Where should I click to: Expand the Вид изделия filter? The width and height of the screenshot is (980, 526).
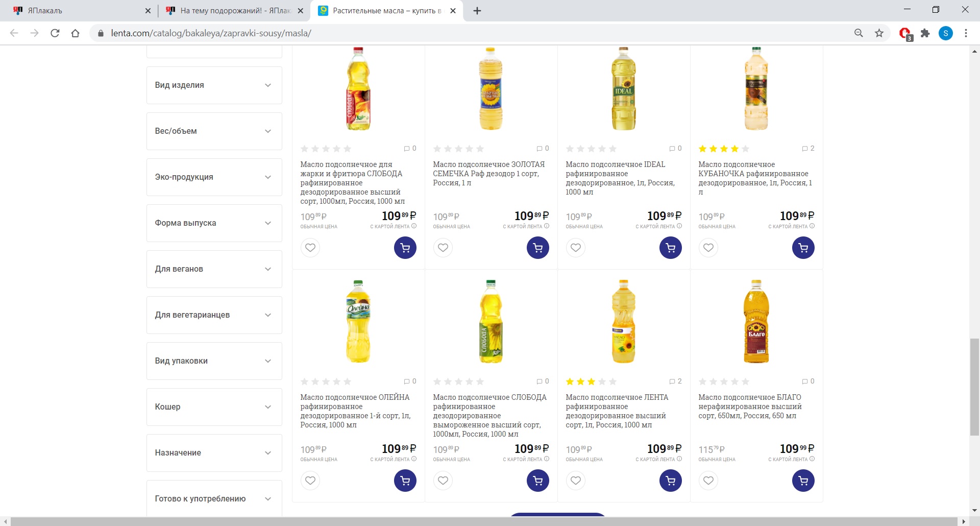pos(214,85)
